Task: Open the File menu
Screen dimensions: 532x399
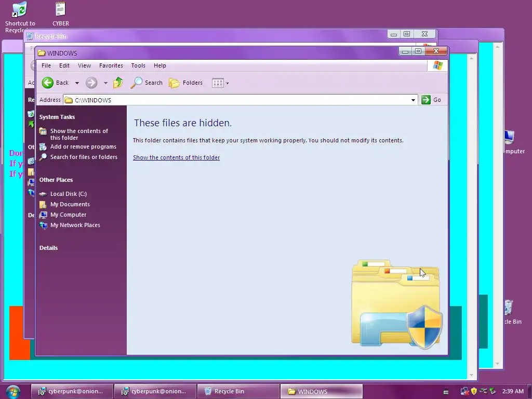Action: pos(46,65)
